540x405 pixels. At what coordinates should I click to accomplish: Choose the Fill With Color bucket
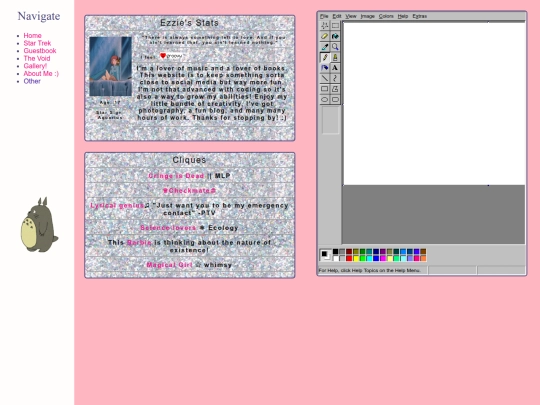click(x=335, y=36)
